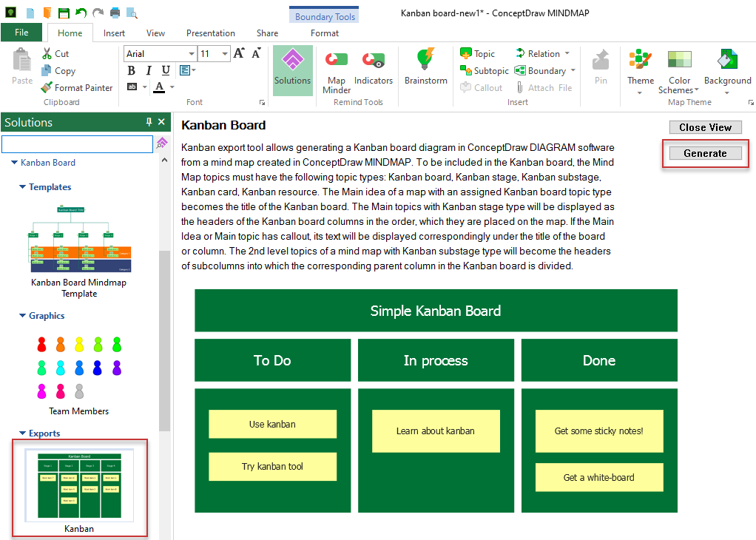Toggle Underline text formatting
Image resolution: width=756 pixels, height=540 pixels.
166,70
